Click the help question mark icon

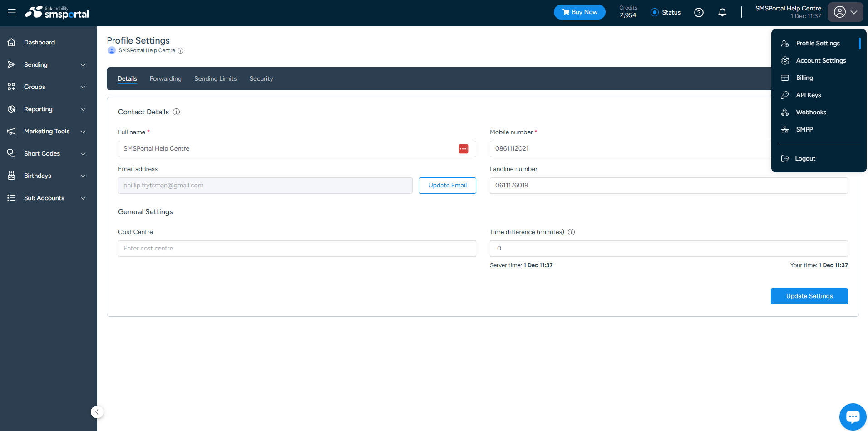tap(698, 12)
